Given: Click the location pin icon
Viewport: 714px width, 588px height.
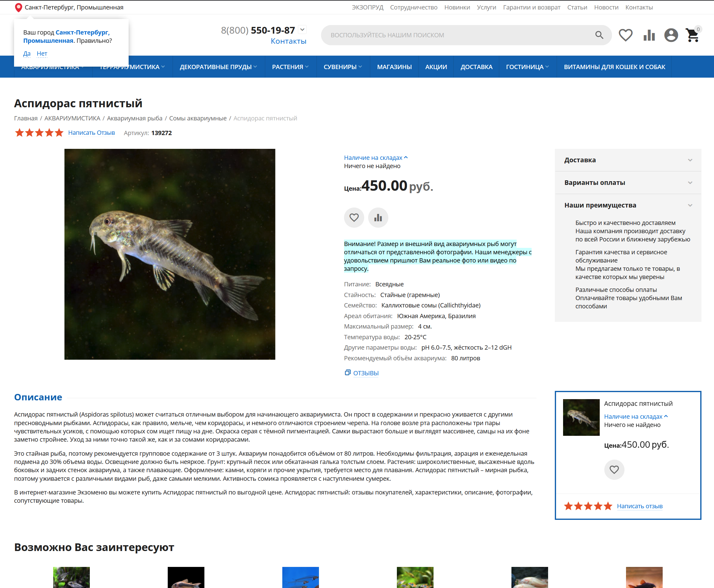Looking at the screenshot, I should pos(19,7).
